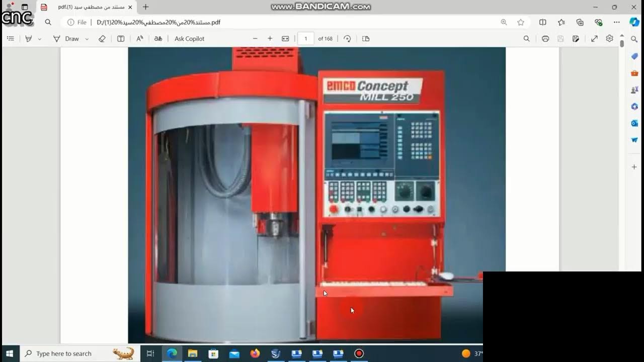Open Browser essentials heart icon
This screenshot has width=644, height=362.
(x=598, y=22)
